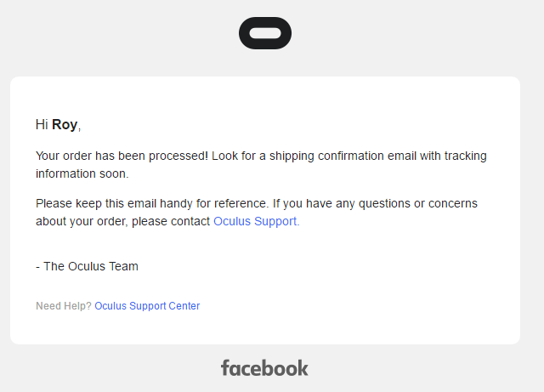Click the Oculus logo at the top
The width and height of the screenshot is (544, 392).
265,33
